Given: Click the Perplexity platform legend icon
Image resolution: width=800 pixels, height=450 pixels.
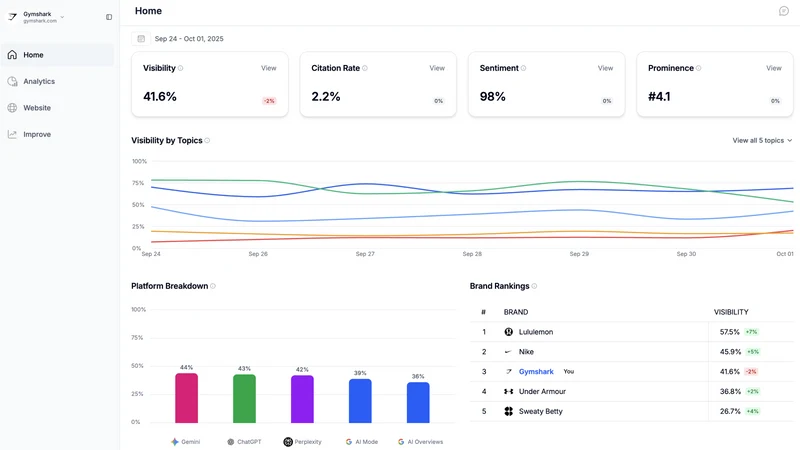Looking at the screenshot, I should click(288, 442).
